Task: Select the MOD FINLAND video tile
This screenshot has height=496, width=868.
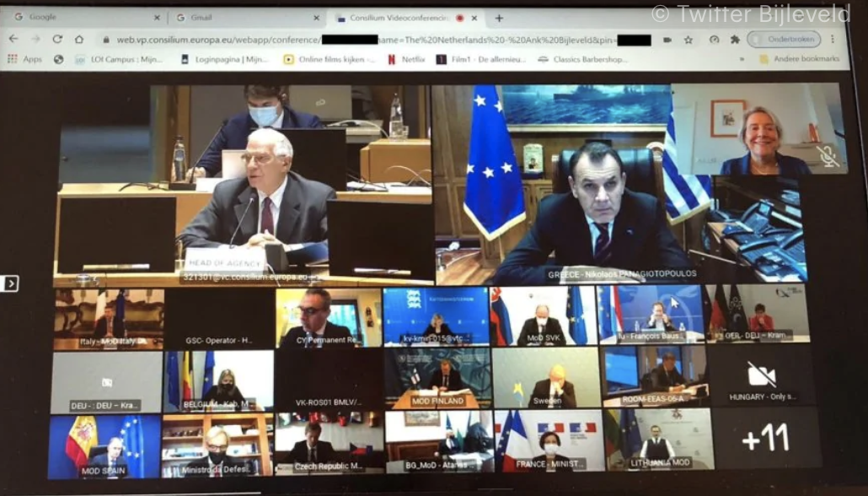Action: click(x=437, y=378)
